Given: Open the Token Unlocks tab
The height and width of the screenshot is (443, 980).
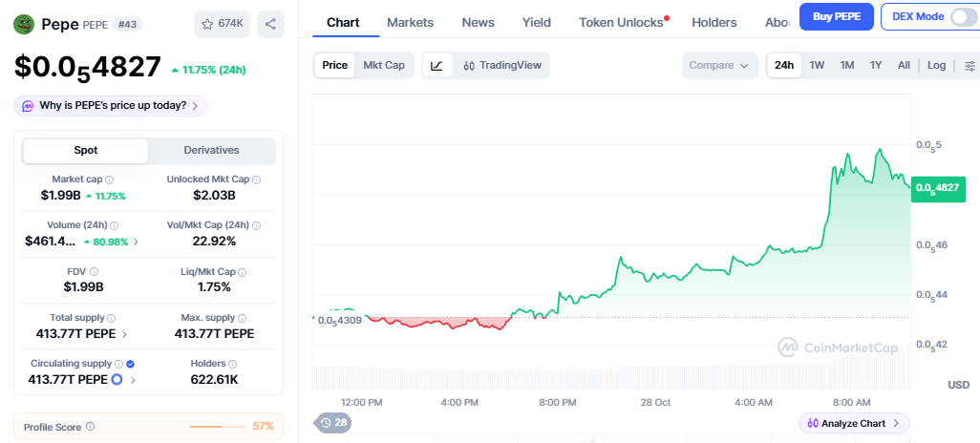Looking at the screenshot, I should pyautogui.click(x=623, y=23).
